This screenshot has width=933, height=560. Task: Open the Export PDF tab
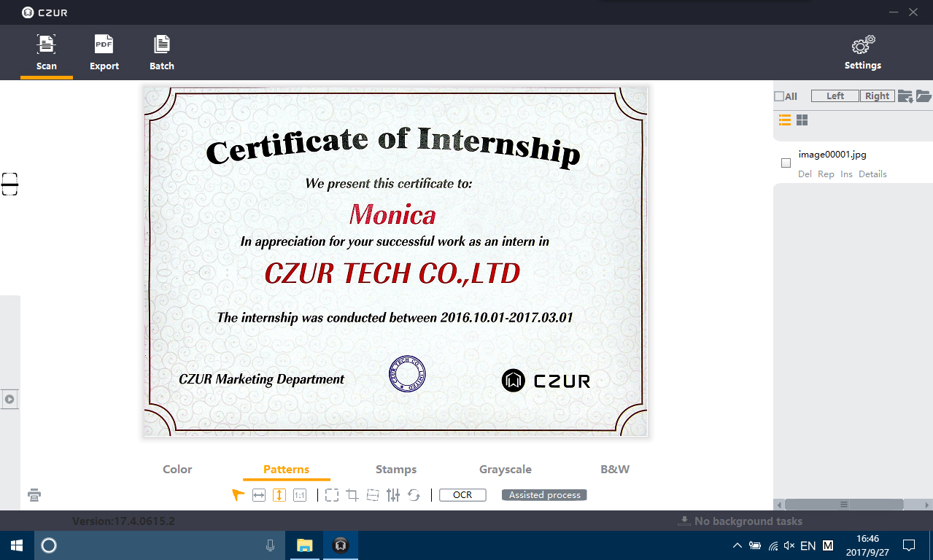(104, 52)
